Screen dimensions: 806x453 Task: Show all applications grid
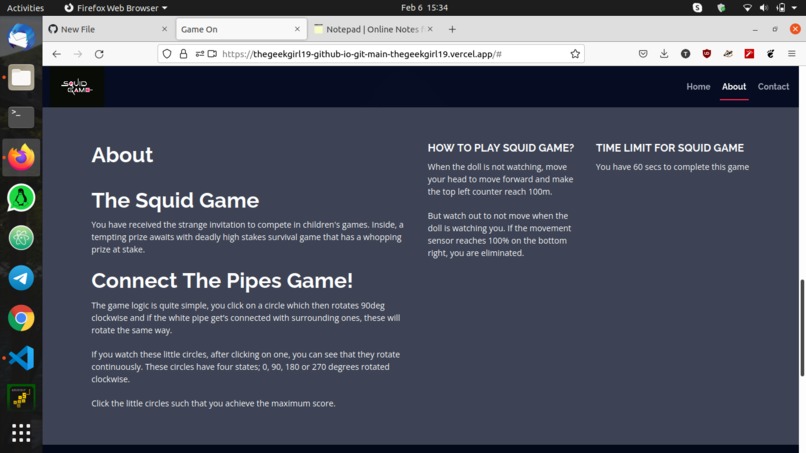21,433
